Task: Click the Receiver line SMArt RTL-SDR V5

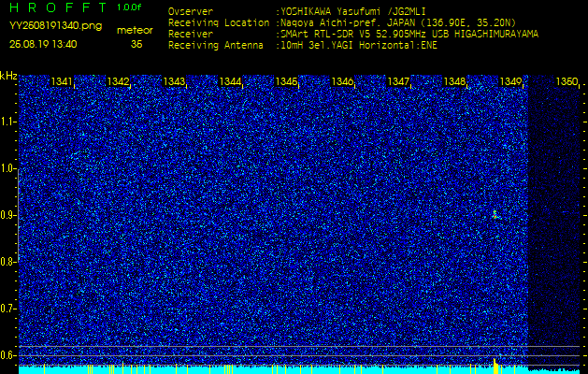Action: click(x=353, y=35)
